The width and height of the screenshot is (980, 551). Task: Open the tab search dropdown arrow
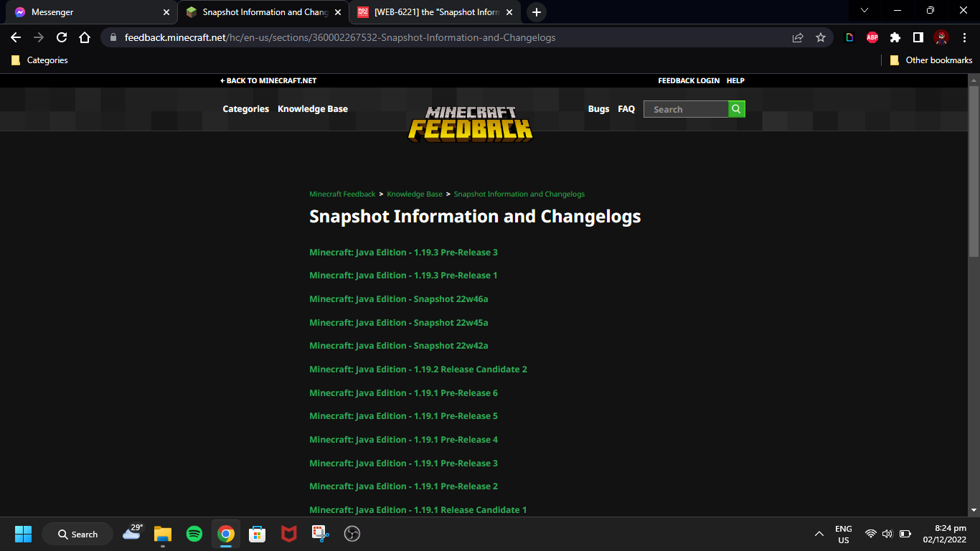click(864, 10)
